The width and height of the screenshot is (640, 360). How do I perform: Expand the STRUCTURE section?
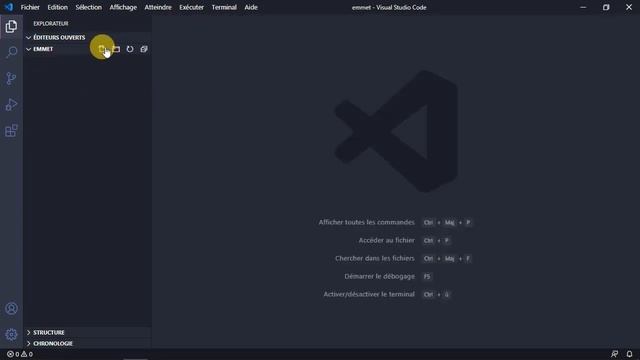[x=88, y=332]
